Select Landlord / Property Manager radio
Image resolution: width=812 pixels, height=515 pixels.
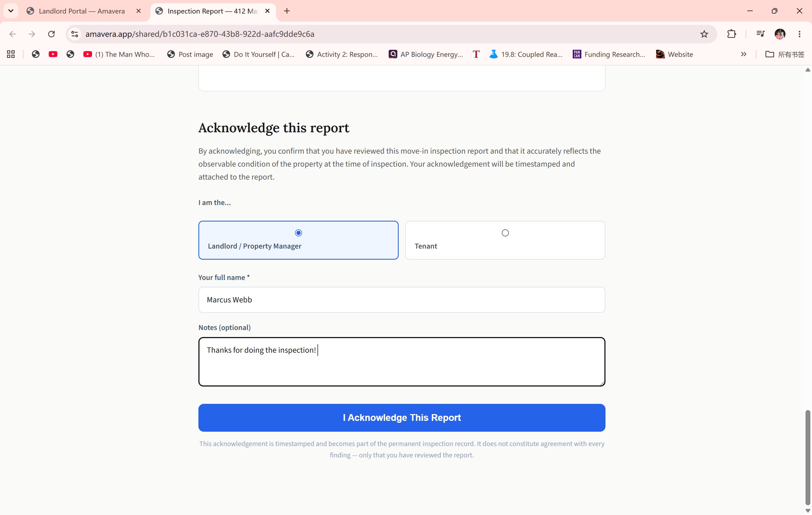(x=299, y=233)
